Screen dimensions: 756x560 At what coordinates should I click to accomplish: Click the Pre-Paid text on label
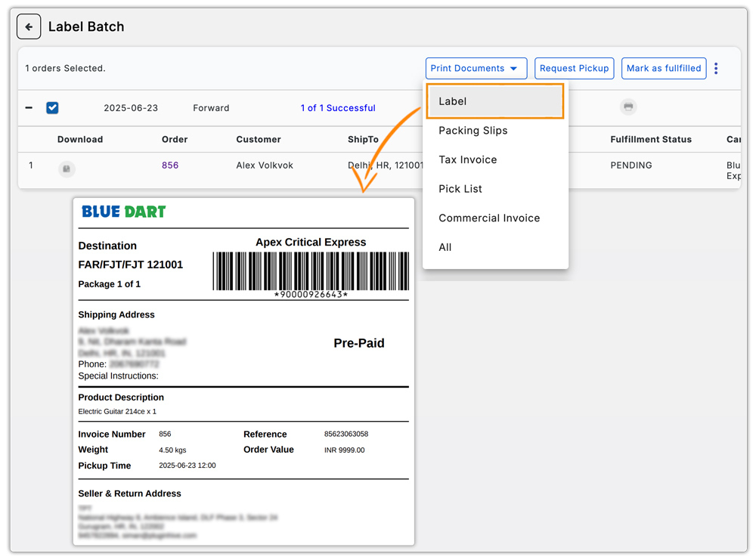coord(359,343)
